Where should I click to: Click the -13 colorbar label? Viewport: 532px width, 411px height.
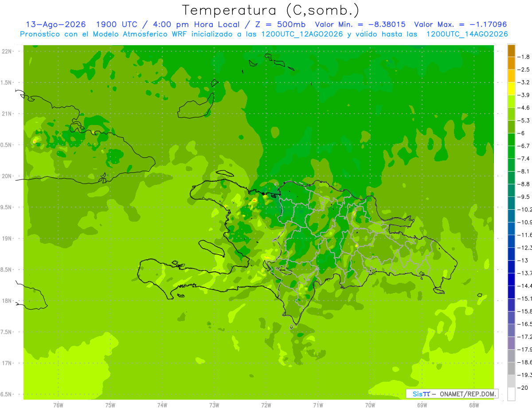pos(523,260)
